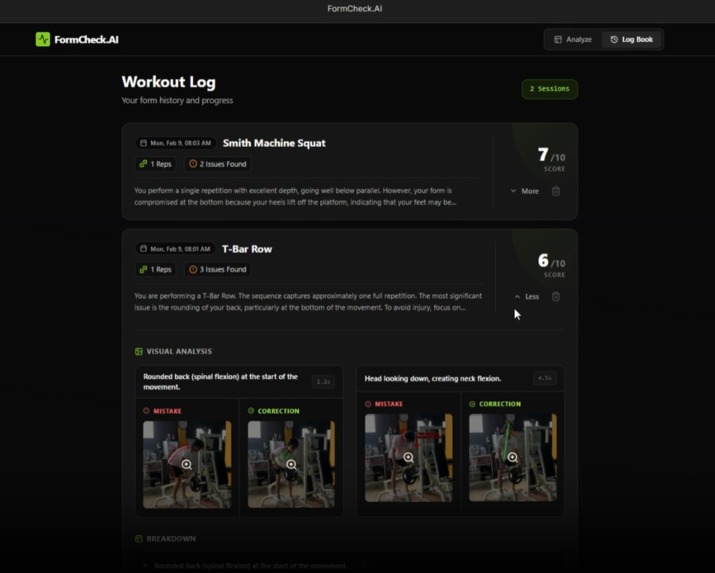Click the Smith Machine Squat title
This screenshot has width=715, height=573.
pyautogui.click(x=274, y=143)
